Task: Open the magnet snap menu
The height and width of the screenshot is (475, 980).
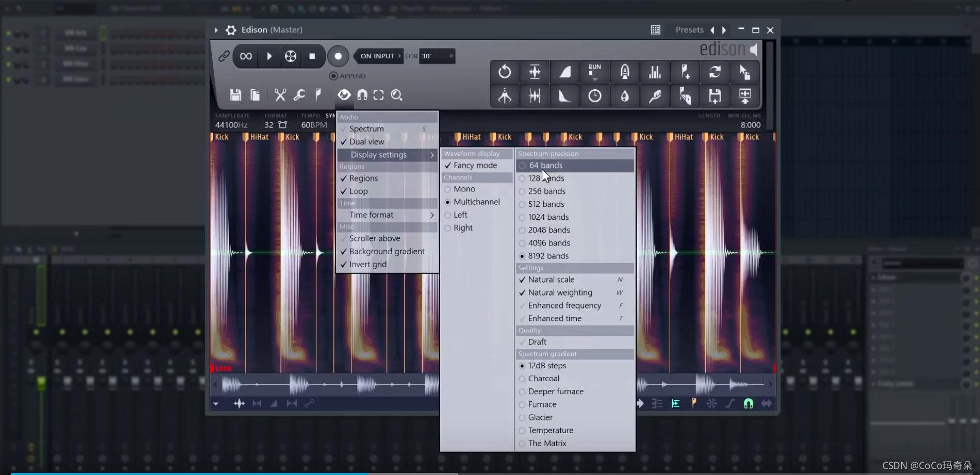Action: (x=362, y=95)
